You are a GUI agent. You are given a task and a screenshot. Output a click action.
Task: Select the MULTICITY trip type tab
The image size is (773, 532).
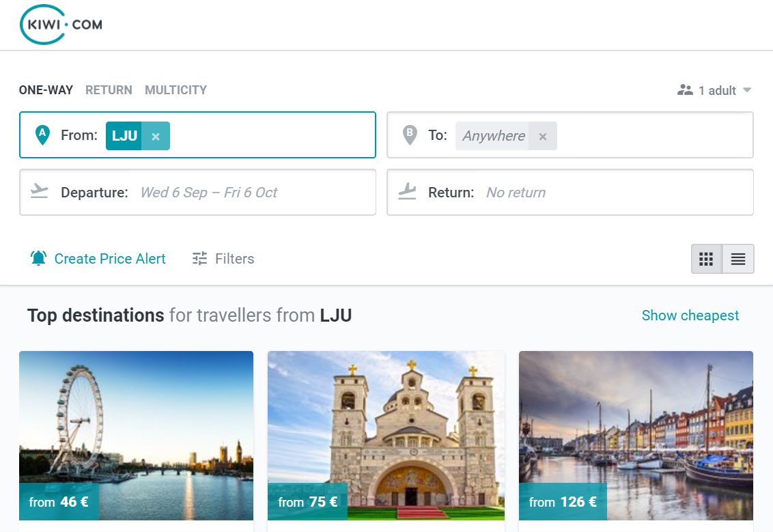[x=175, y=90]
